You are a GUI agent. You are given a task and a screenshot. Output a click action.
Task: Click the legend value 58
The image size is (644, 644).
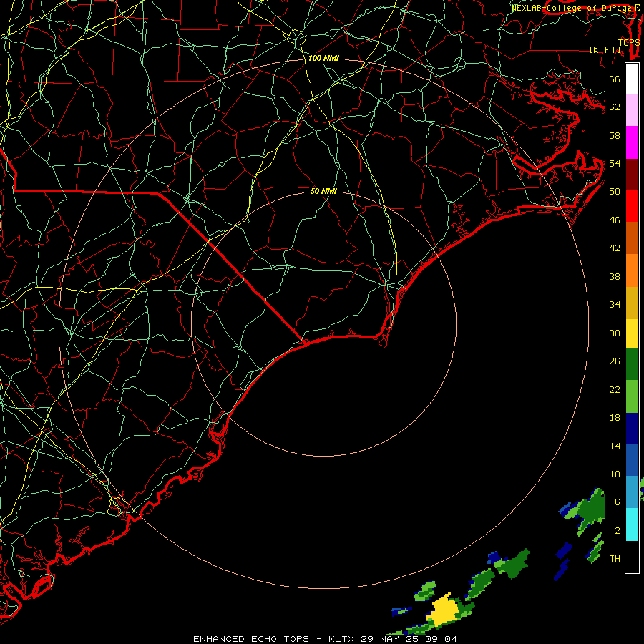click(x=615, y=135)
